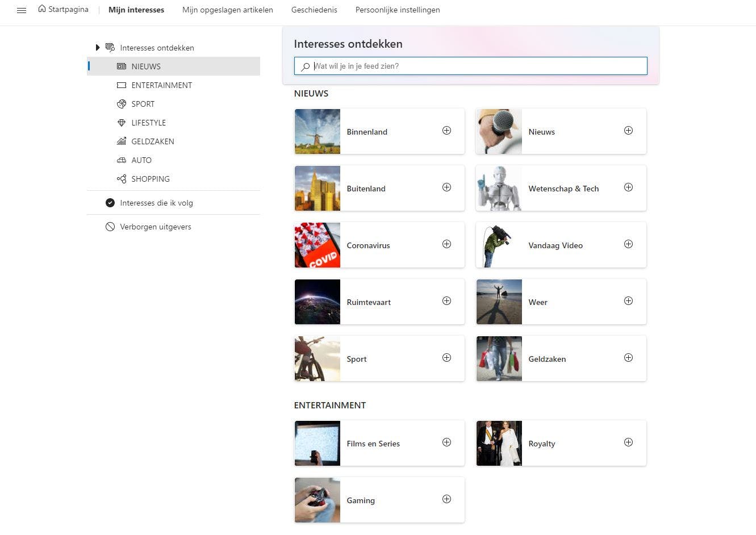Viewport: 756px width, 535px height.
Task: Switch to the Geschiedenis tab
Action: (314, 10)
